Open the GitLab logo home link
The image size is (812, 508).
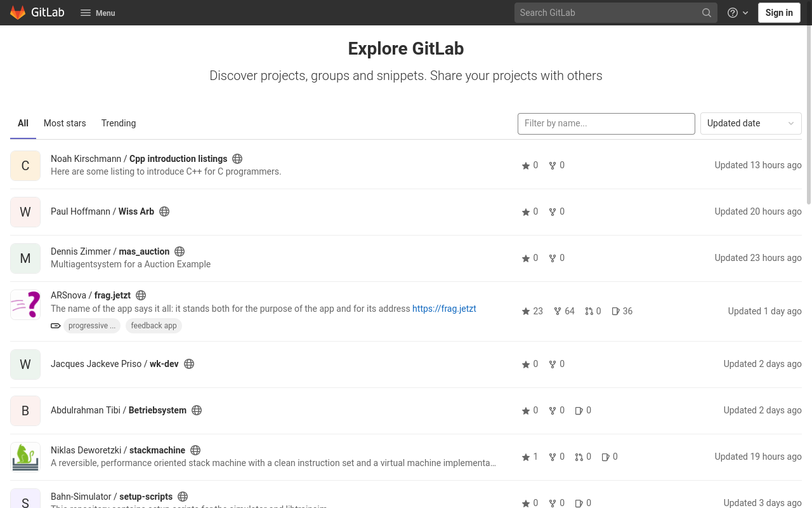37,13
